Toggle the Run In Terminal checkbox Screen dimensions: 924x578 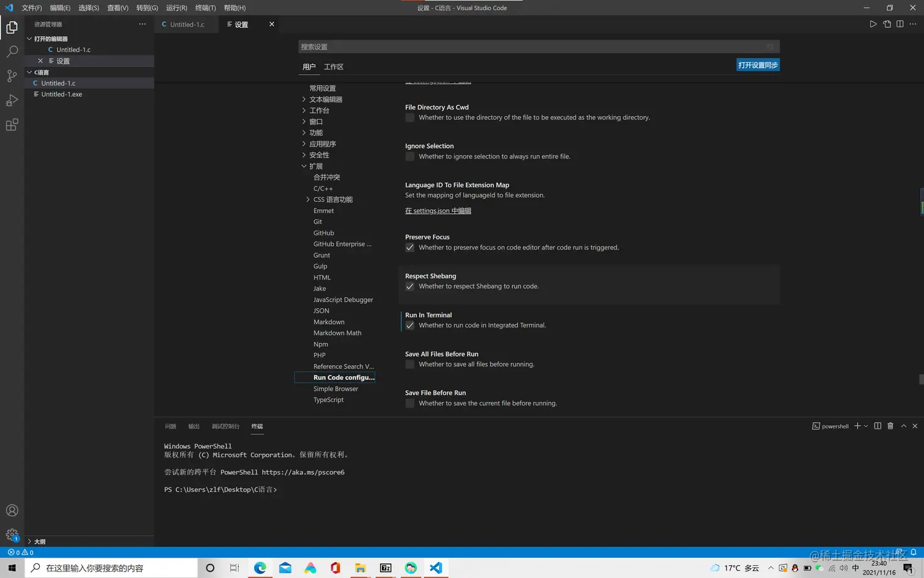tap(410, 325)
